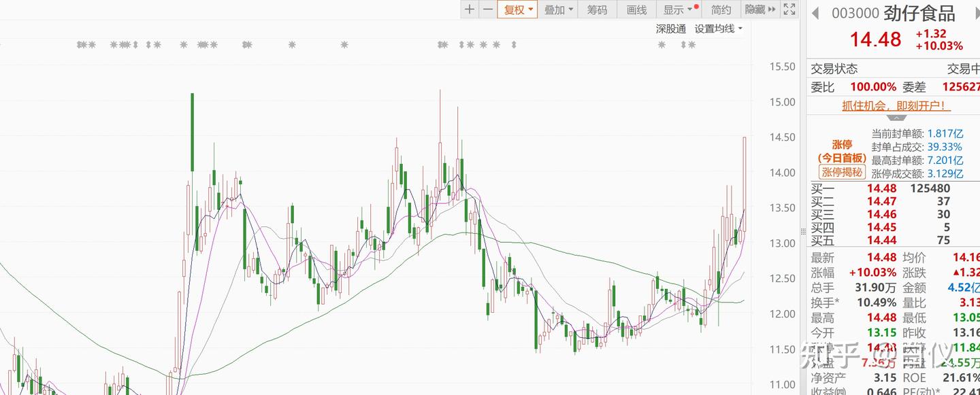Click 今日首板 label

coord(842,158)
